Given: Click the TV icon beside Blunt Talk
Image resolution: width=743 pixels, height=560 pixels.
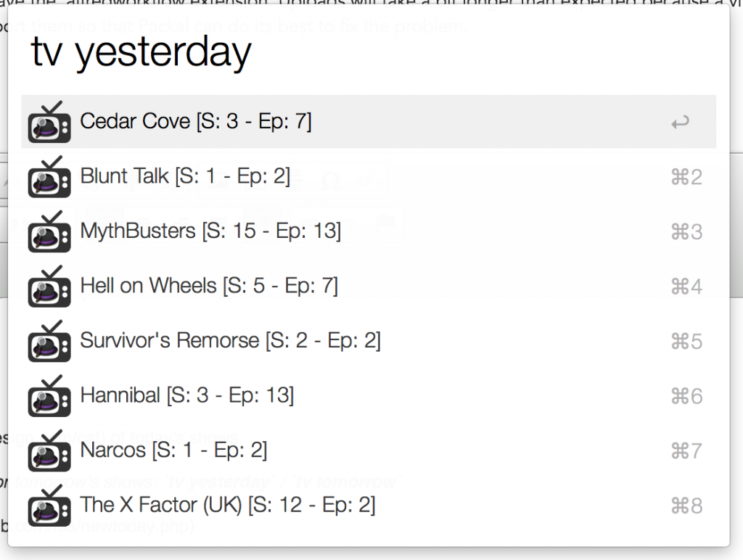Looking at the screenshot, I should (x=49, y=177).
